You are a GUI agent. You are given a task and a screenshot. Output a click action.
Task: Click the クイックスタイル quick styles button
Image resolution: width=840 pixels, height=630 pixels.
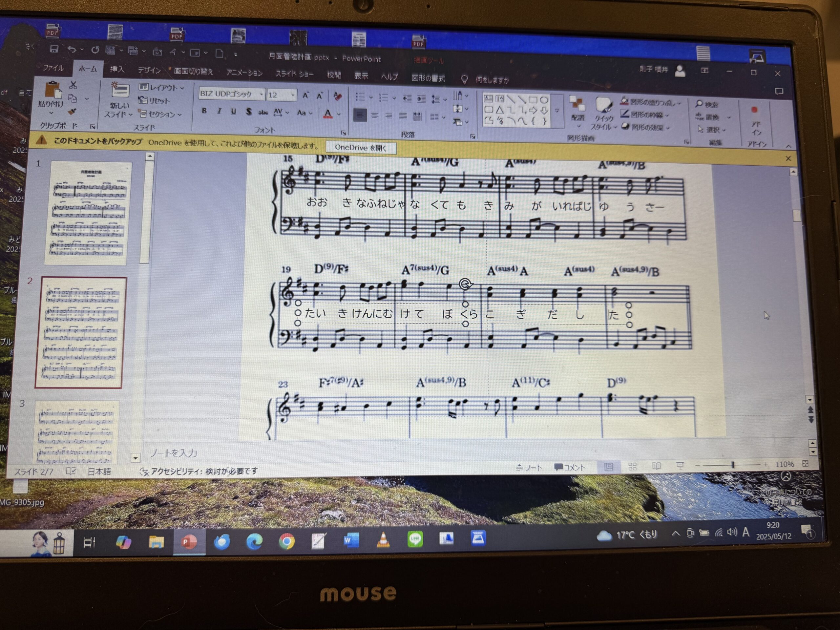pyautogui.click(x=603, y=113)
